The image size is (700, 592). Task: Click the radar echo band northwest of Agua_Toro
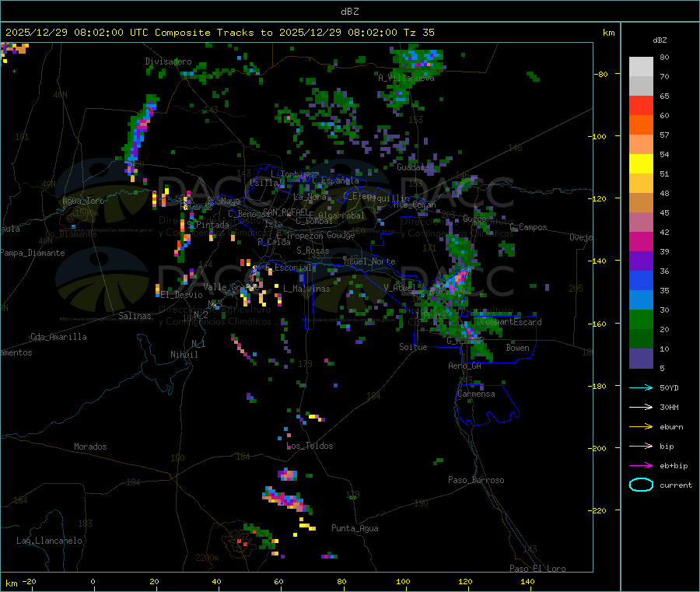pyautogui.click(x=140, y=135)
